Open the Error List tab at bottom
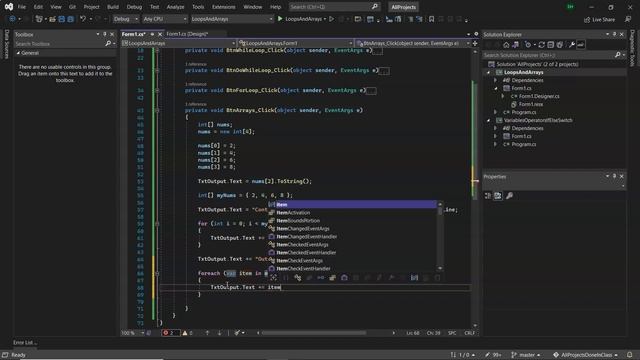Viewport: 640px width, 360px height. pyautogui.click(x=24, y=342)
